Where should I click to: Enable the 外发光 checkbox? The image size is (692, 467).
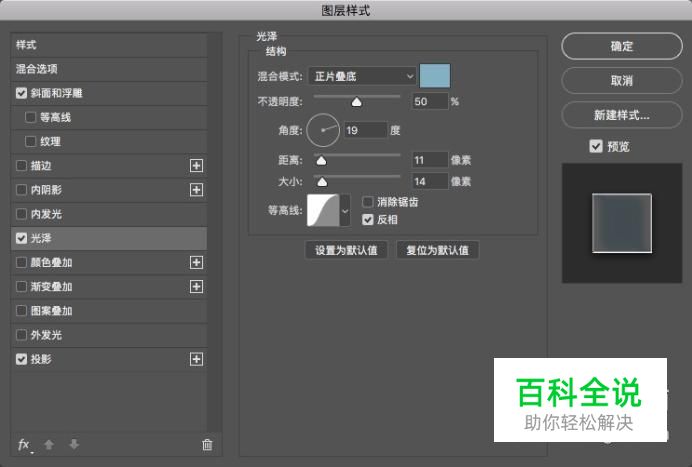[x=21, y=335]
